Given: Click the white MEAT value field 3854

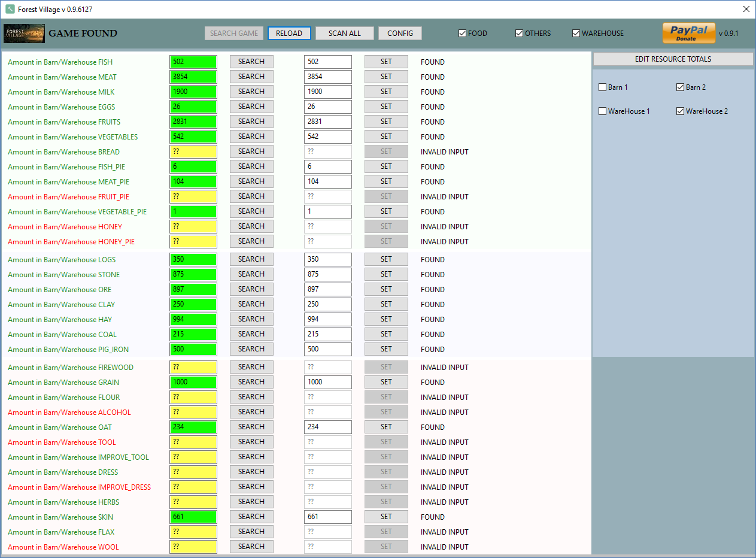Looking at the screenshot, I should click(x=328, y=77).
